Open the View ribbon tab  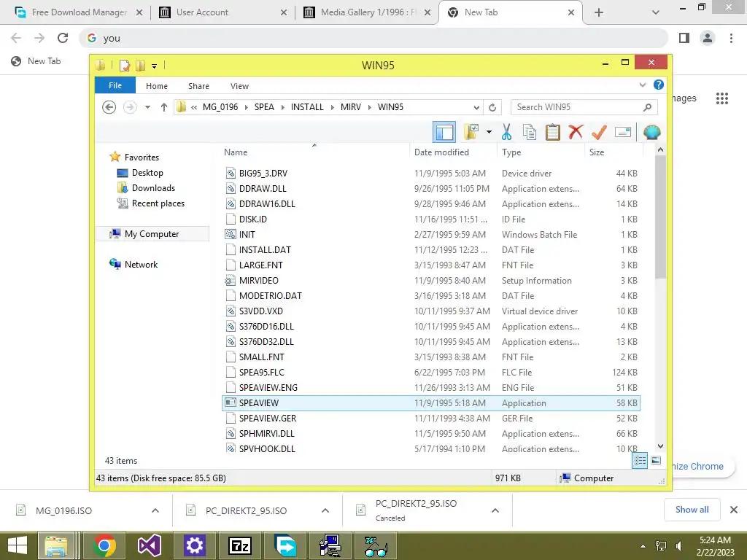click(x=239, y=86)
